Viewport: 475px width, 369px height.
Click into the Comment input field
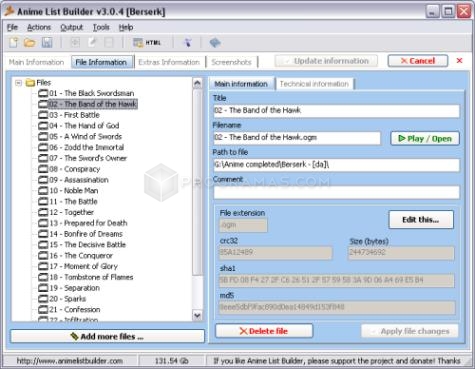[336, 192]
